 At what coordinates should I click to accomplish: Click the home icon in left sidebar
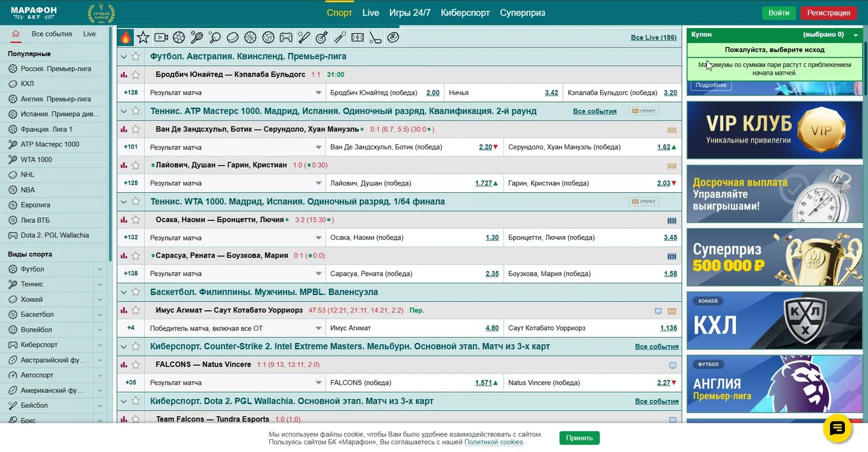click(16, 34)
